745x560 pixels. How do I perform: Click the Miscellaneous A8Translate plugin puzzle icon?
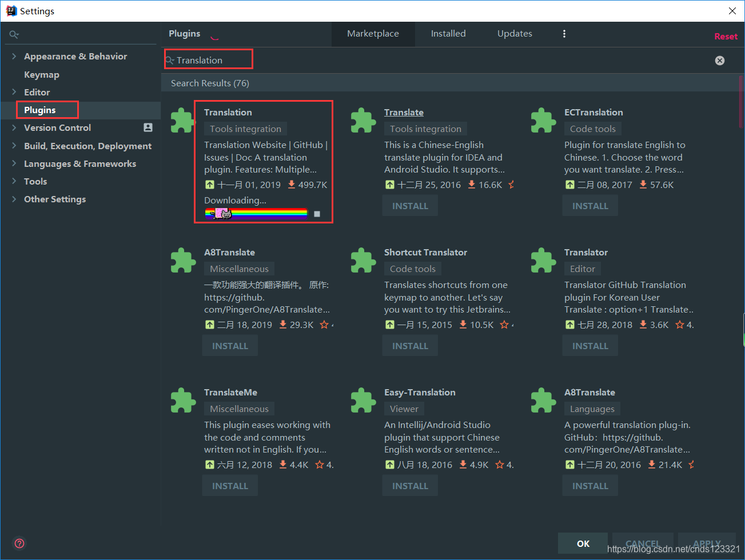(x=183, y=261)
